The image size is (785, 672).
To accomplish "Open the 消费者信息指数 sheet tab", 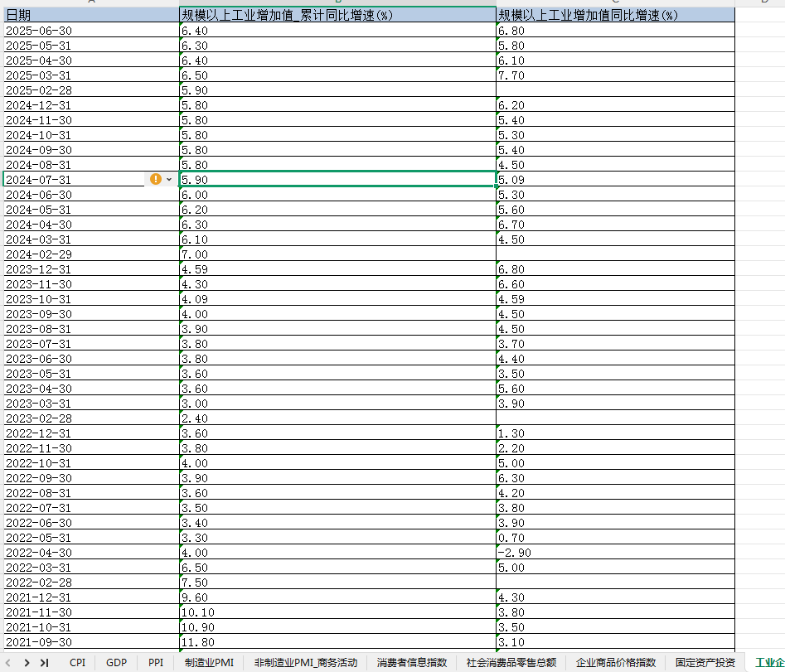I will [x=411, y=663].
